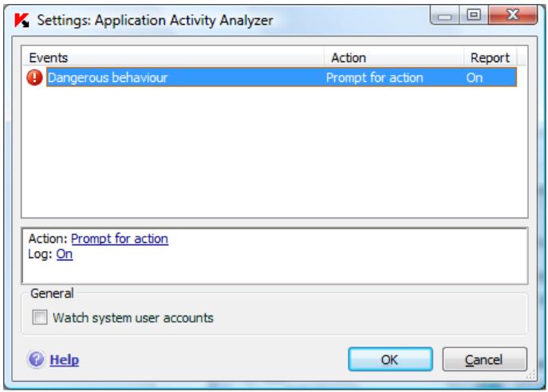Close the Application Activity Analyzer window
Viewport: 548px width, 392px height.
click(513, 15)
